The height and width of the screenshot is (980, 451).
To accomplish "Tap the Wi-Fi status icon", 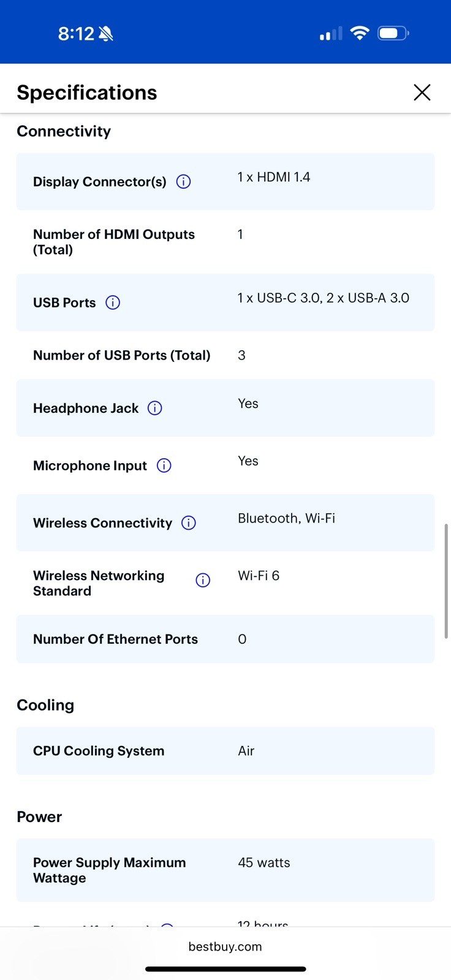I will point(360,33).
